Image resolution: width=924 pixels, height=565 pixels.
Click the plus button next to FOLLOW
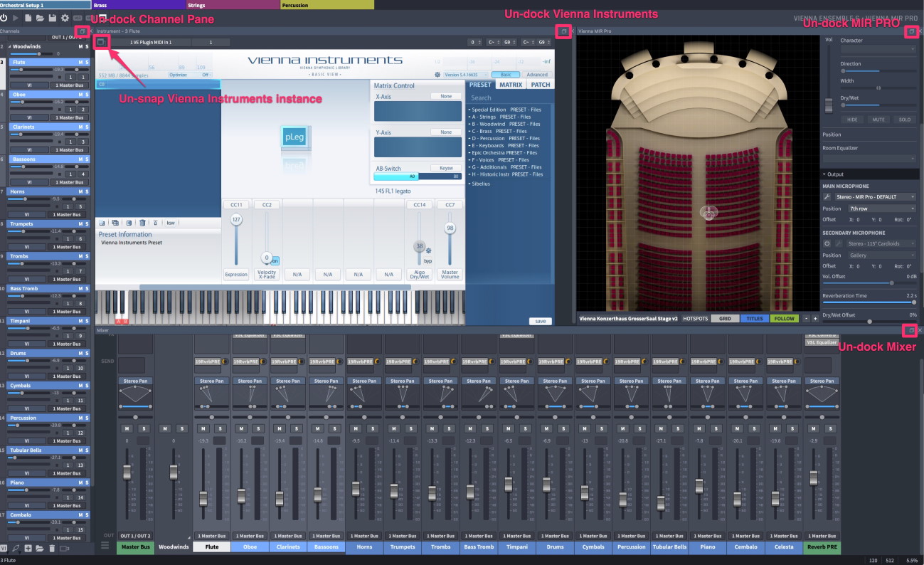point(815,318)
